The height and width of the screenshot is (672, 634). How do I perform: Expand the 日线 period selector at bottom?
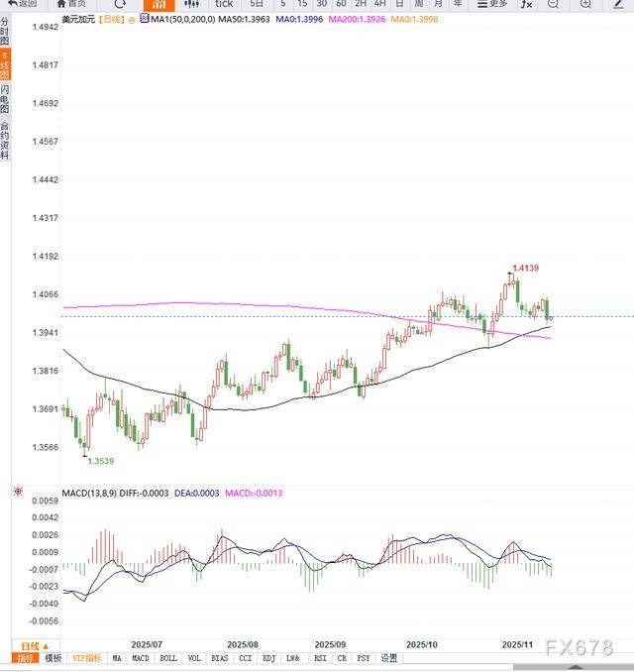35,646
